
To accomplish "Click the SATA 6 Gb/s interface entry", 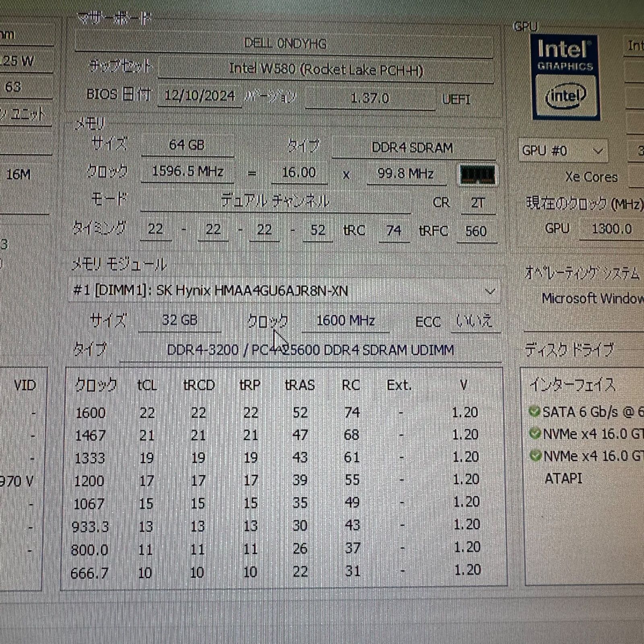I will [593, 412].
